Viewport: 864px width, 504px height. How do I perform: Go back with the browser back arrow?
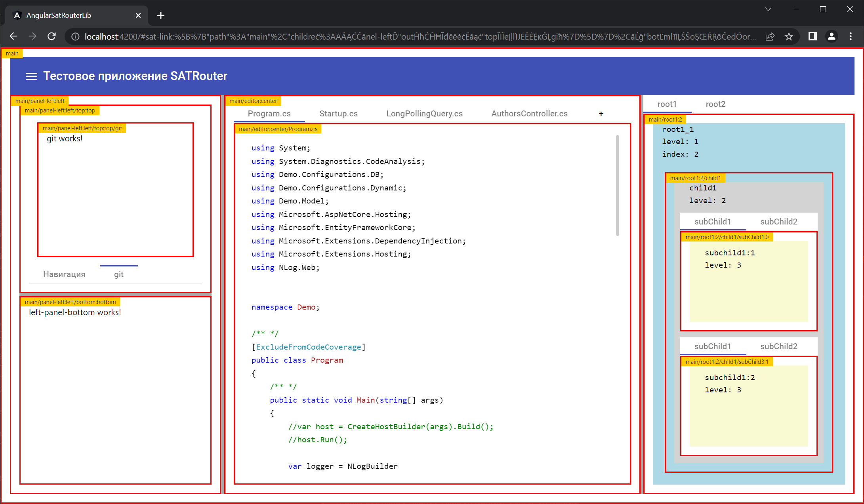click(13, 36)
